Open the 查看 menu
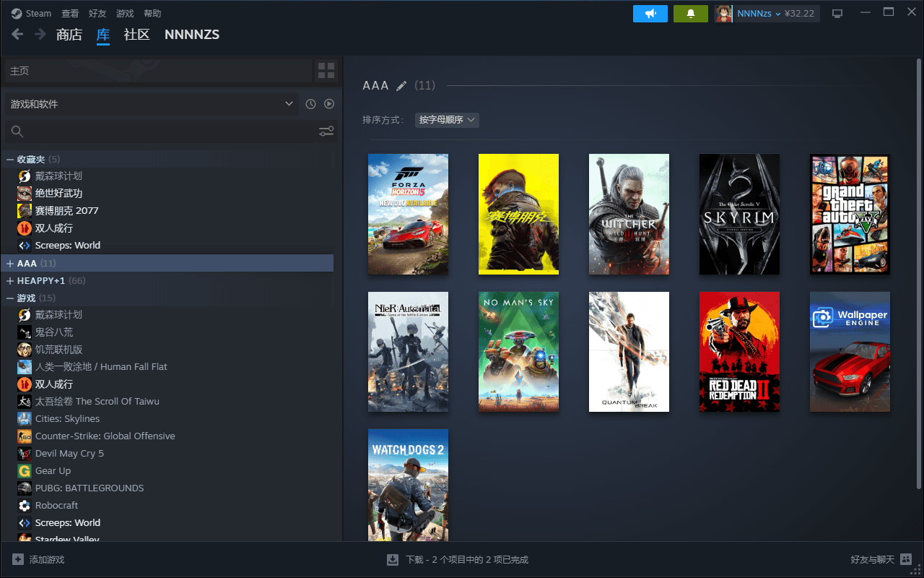The height and width of the screenshot is (578, 924). coord(70,14)
